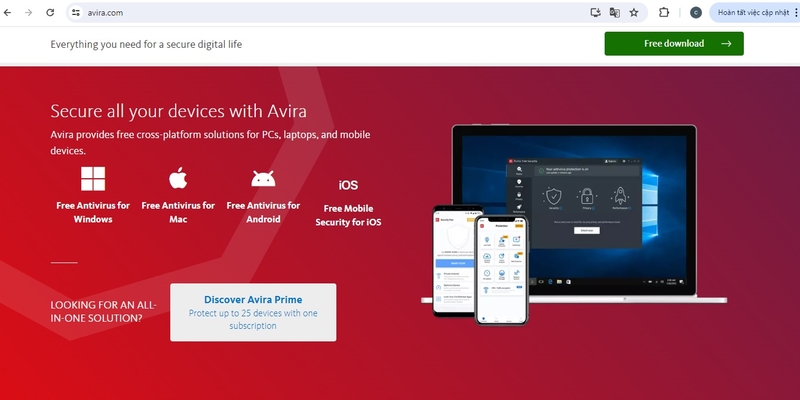Image resolution: width=800 pixels, height=400 pixels.
Task: Click the front phone mockup image
Action: point(501,270)
